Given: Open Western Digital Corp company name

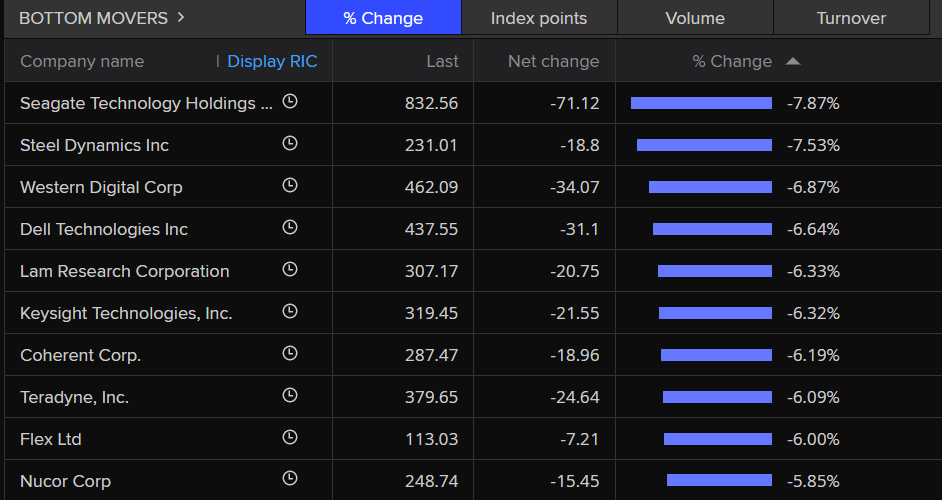Looking at the screenshot, I should (101, 188).
